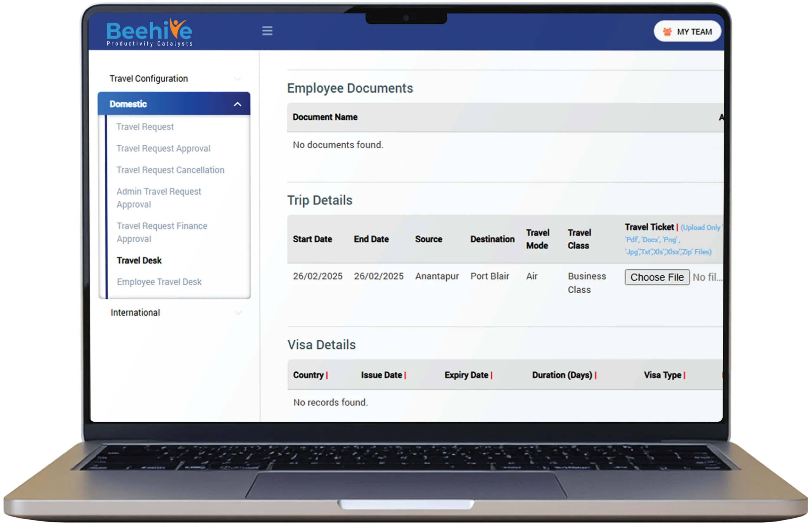Image resolution: width=812 pixels, height=526 pixels.
Task: Click Choose File for travel ticket
Action: pos(657,277)
